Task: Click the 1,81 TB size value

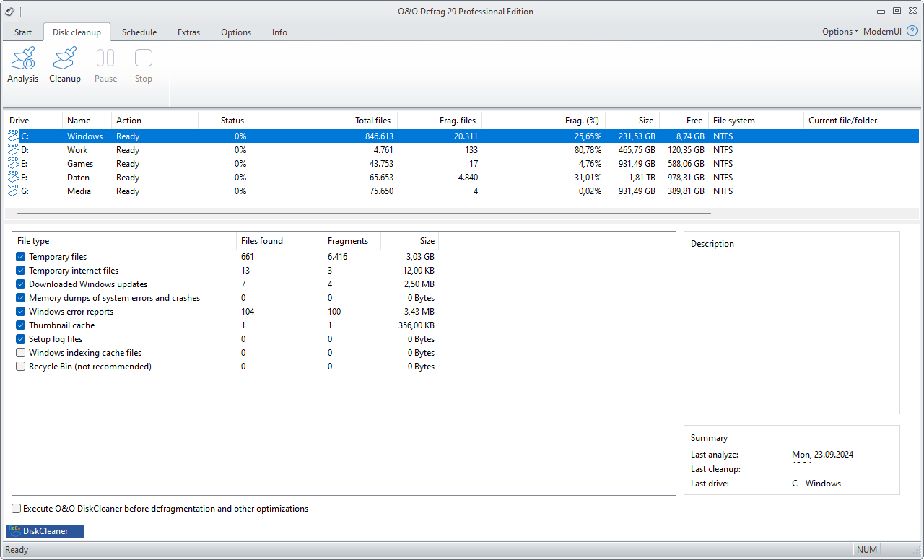Action: pos(640,178)
